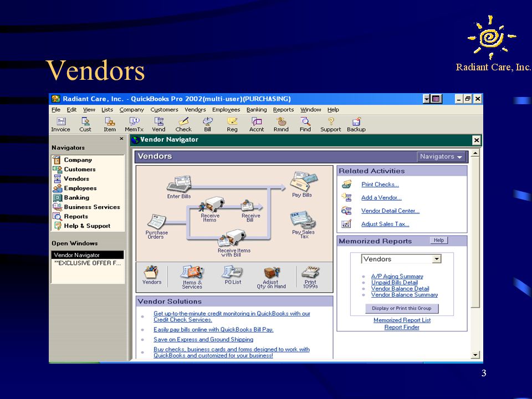Viewport: 532px width, 399px height.
Task: Click Easily pay bills online link
Action: pyautogui.click(x=213, y=330)
